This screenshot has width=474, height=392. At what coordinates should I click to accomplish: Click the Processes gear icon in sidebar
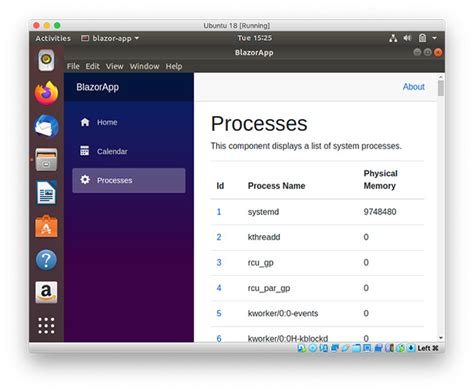point(85,180)
